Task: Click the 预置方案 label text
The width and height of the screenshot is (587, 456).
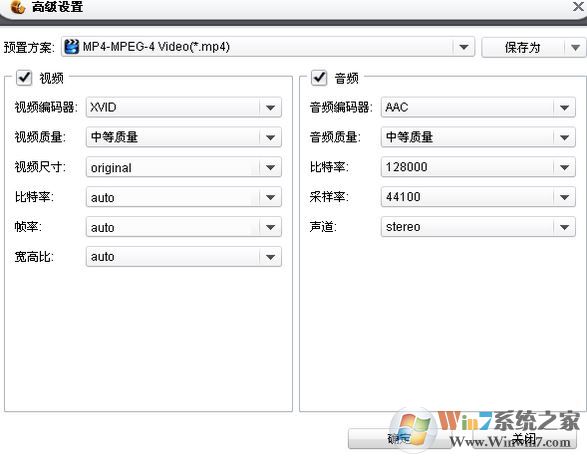Action: pyautogui.click(x=29, y=48)
